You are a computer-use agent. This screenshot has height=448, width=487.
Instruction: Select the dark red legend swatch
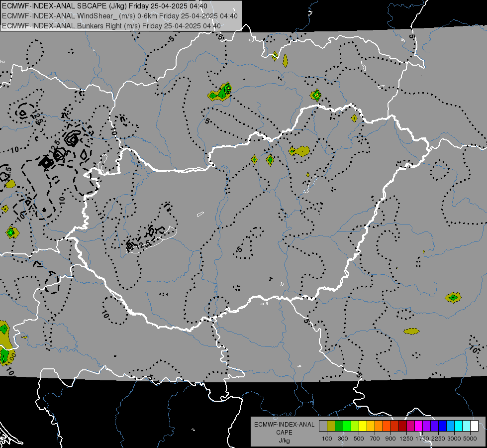403,426
